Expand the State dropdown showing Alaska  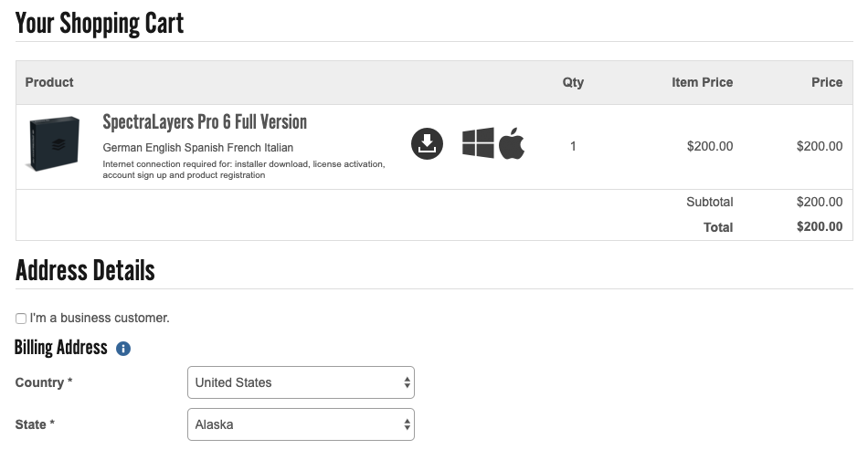pyautogui.click(x=301, y=424)
